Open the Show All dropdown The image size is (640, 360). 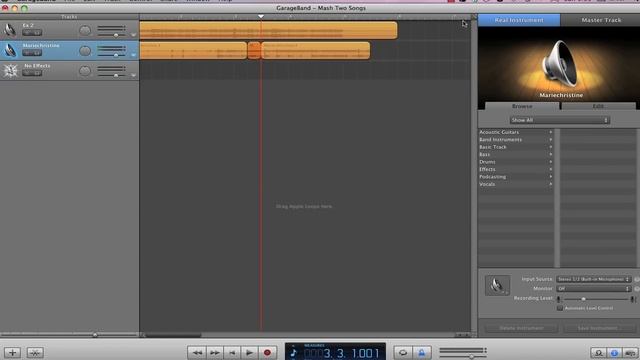pos(560,120)
